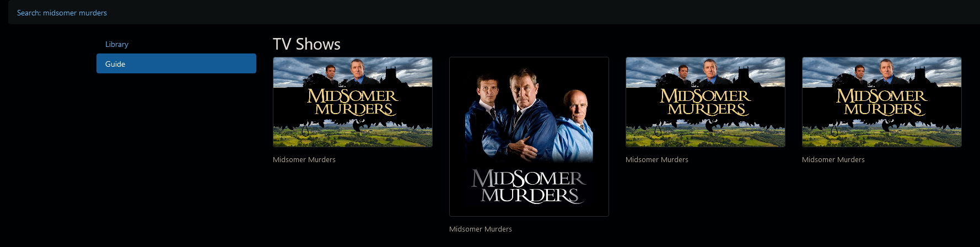980x247 pixels.
Task: Open the fourth Midsomer Murders poster
Action: point(882,102)
